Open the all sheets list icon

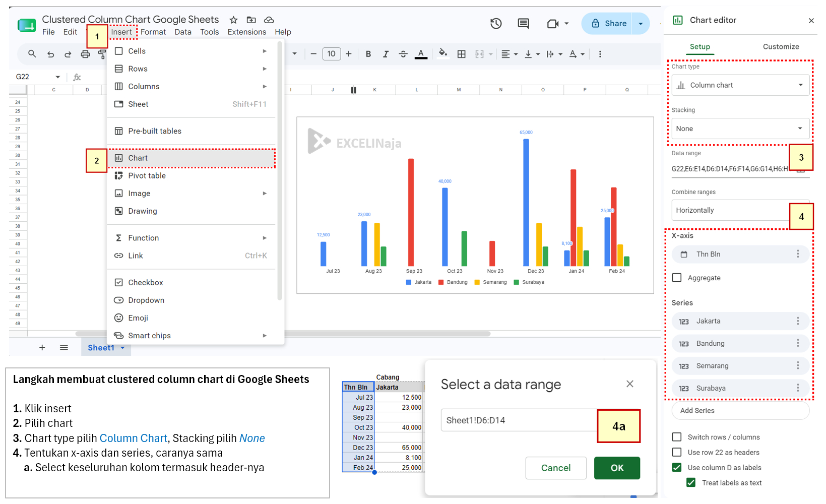(x=64, y=347)
